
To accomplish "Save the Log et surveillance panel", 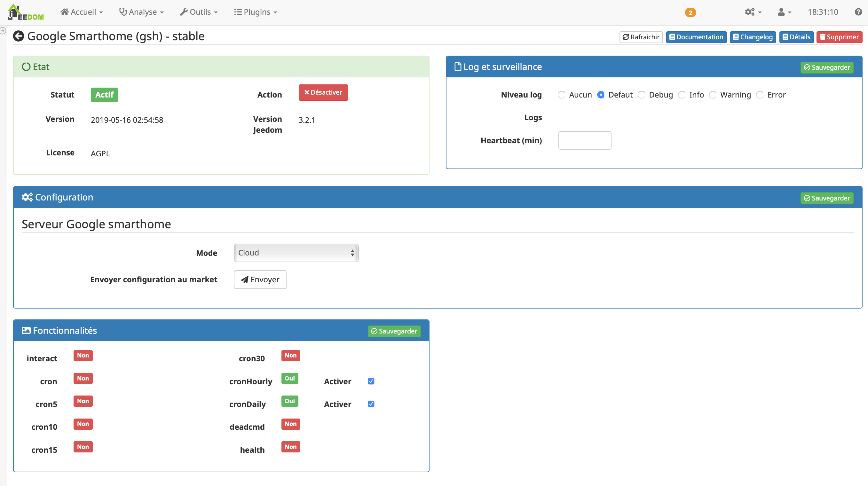I will click(827, 67).
